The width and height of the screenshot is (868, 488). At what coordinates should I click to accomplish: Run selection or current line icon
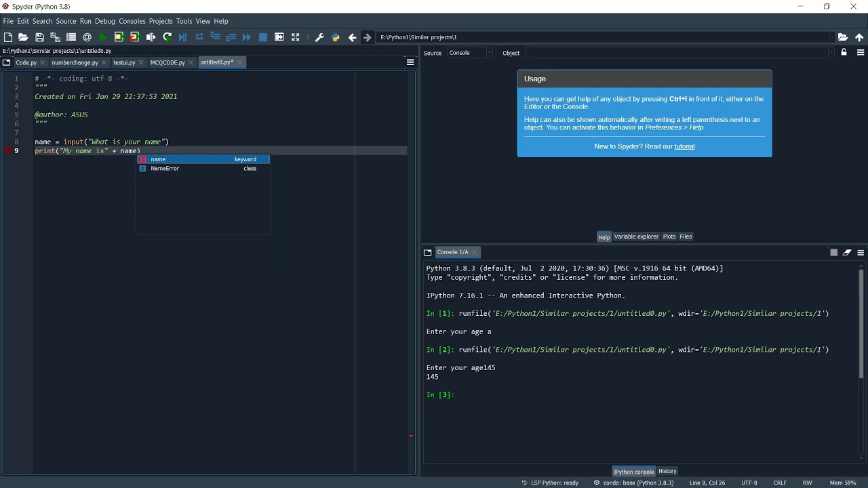[151, 37]
